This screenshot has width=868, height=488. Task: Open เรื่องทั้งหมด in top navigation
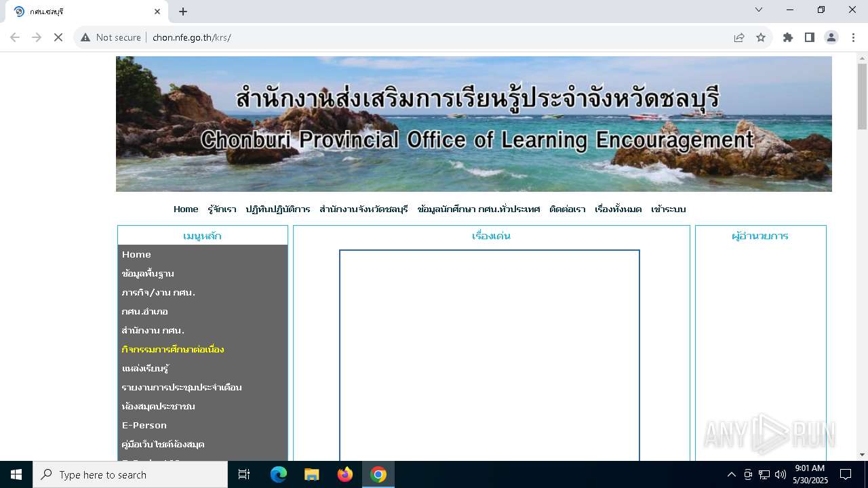[618, 209]
